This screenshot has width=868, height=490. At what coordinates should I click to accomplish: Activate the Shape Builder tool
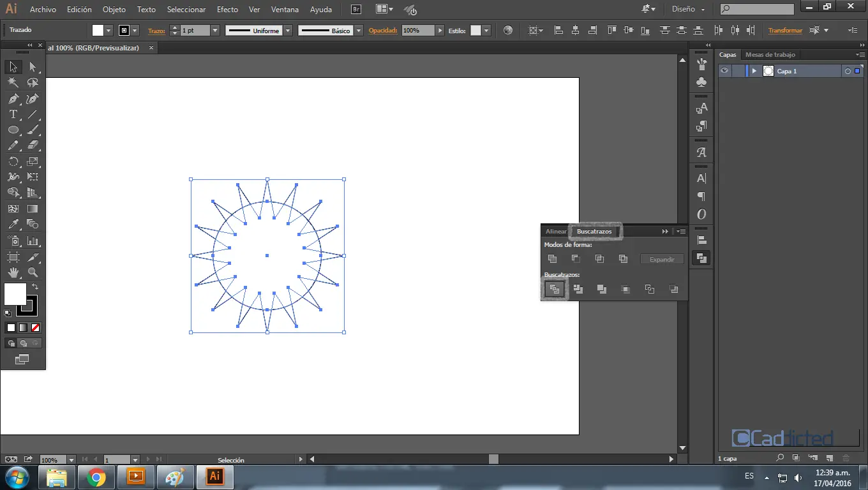coord(13,193)
